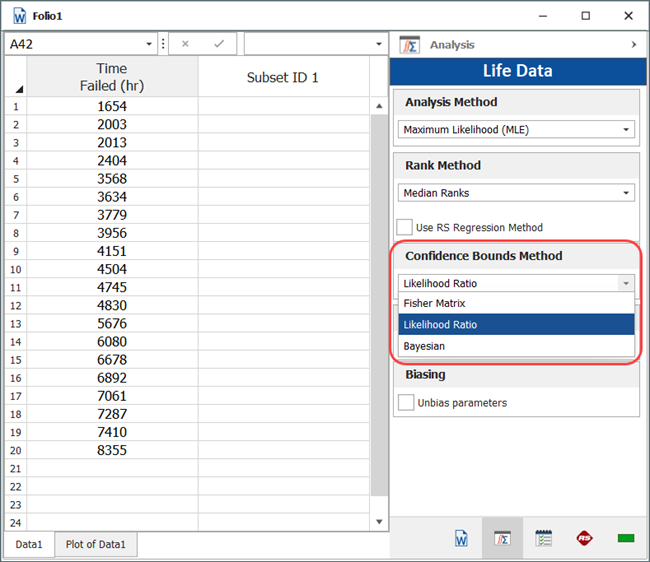Select the cell containing 2404
Image resolution: width=650 pixels, height=562 pixels.
(112, 161)
